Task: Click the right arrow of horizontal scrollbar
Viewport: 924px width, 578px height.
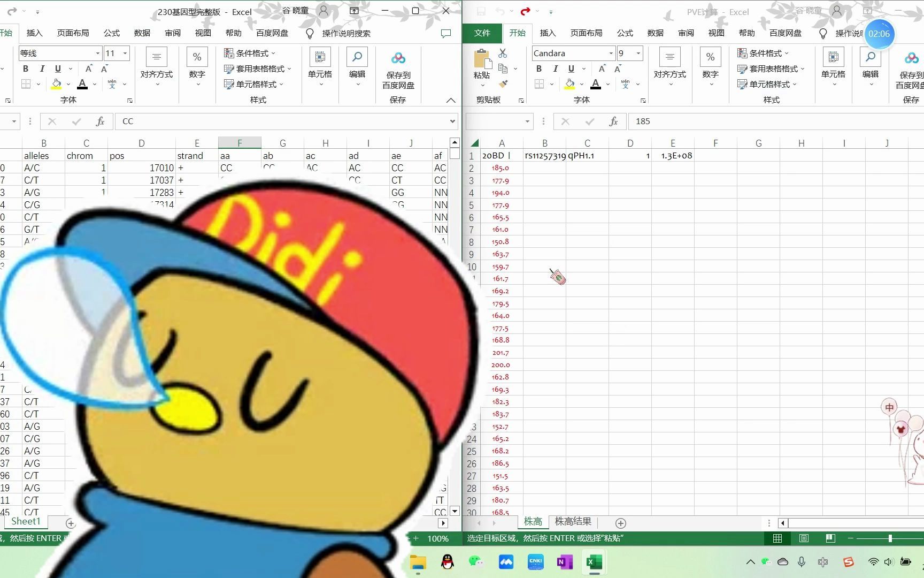Action: (443, 523)
